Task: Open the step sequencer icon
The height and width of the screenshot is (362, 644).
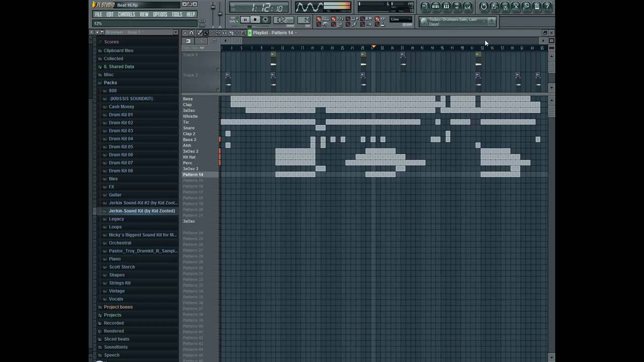Action: [436, 7]
